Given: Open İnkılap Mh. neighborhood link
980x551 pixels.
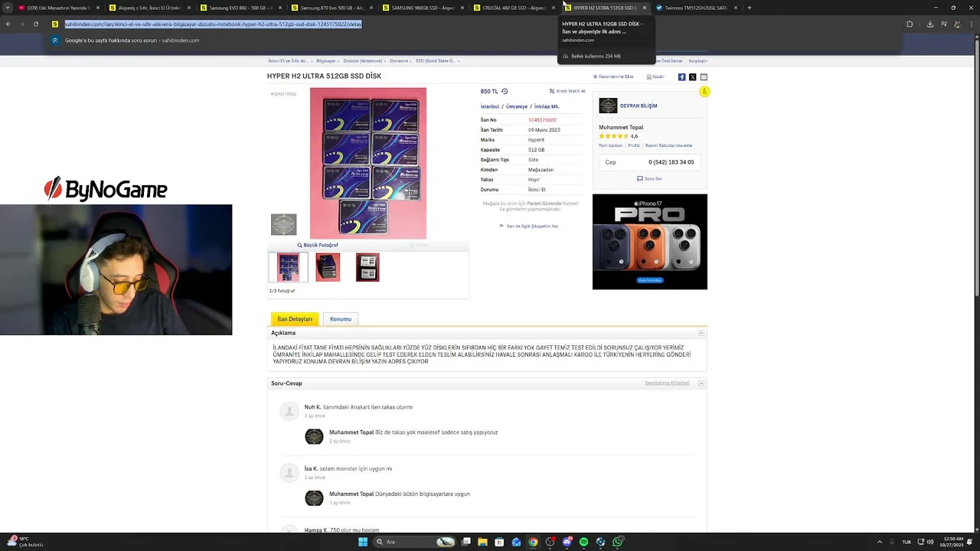Looking at the screenshot, I should coord(547,106).
